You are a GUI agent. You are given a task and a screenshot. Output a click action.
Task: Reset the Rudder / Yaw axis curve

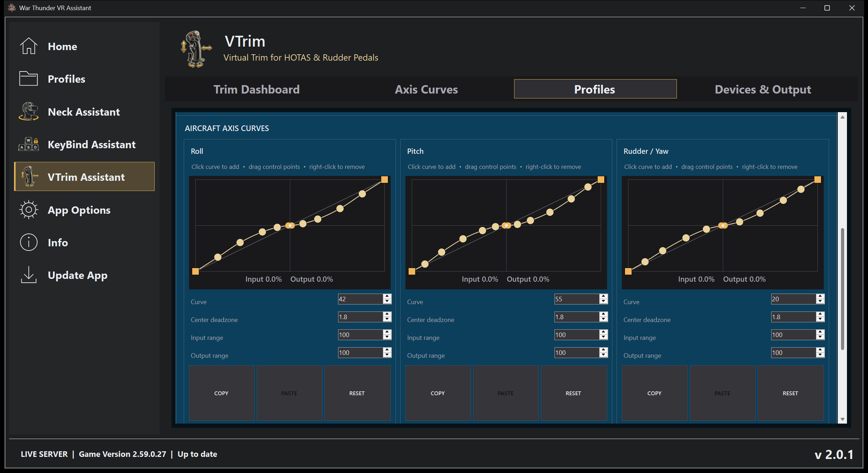point(791,393)
